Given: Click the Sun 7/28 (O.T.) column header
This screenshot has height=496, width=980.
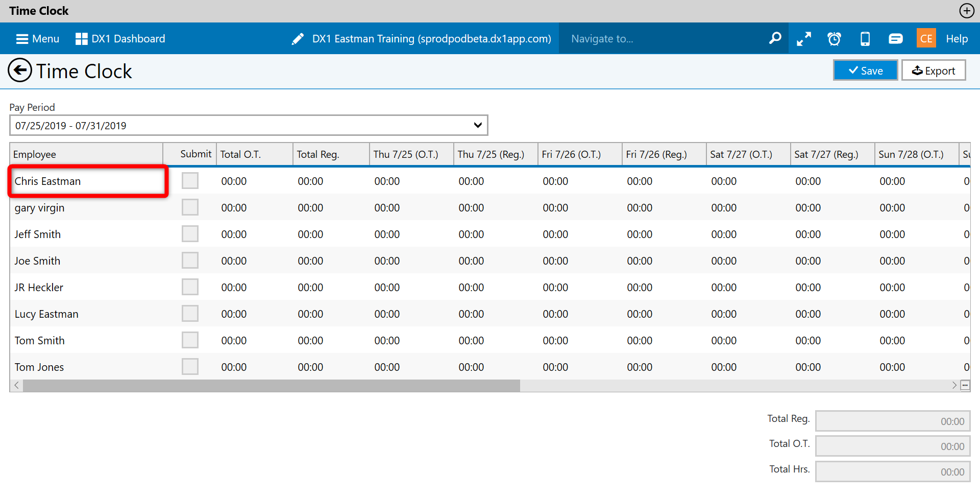Looking at the screenshot, I should [917, 154].
